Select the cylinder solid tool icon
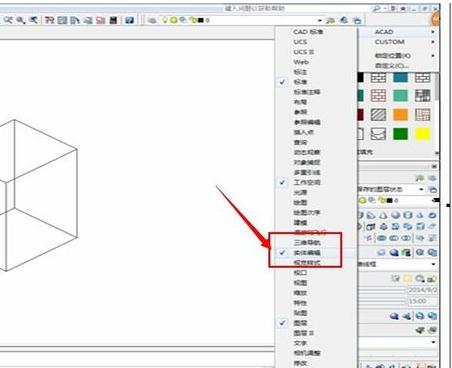 tap(408, 215)
